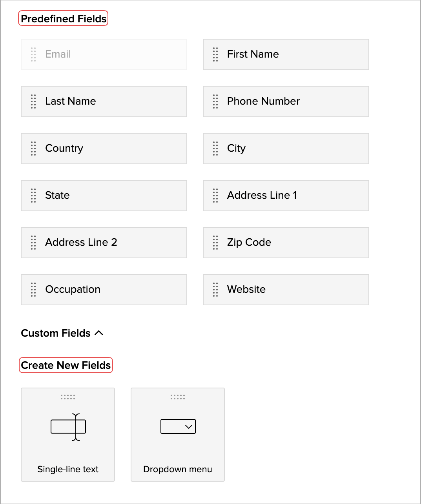421x504 pixels.
Task: Choose the Address Line 1 field
Action: pos(286,196)
